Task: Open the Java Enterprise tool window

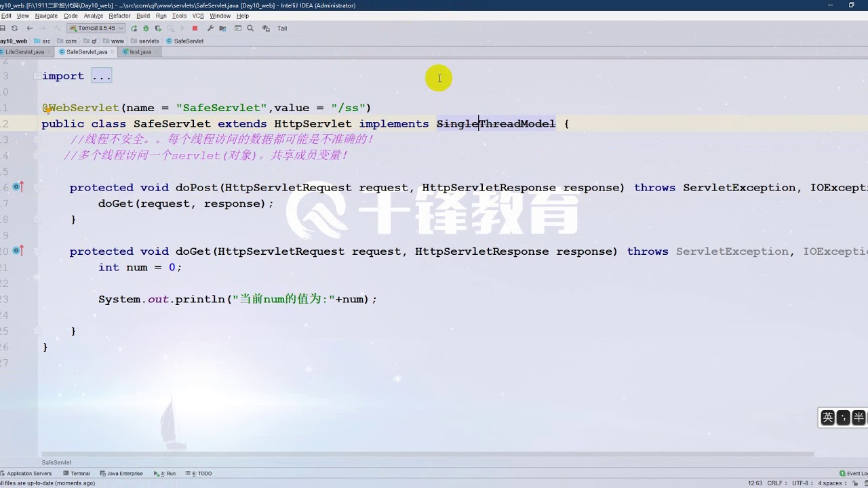Action: pos(121,473)
